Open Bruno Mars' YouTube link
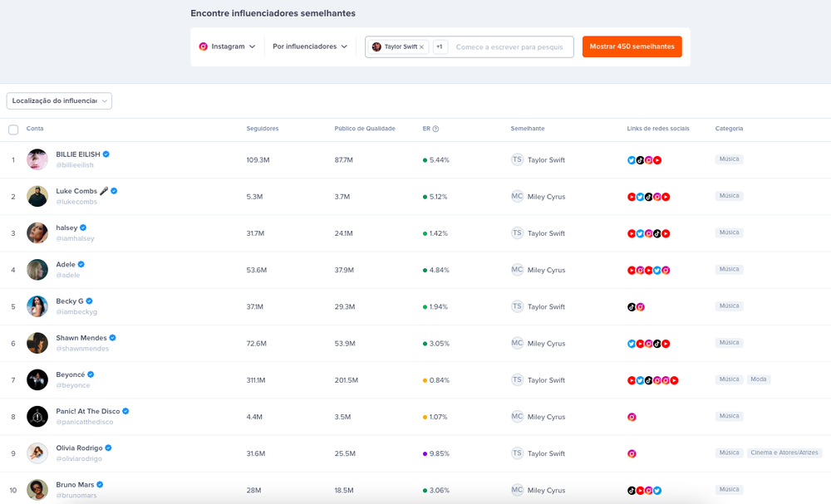The height and width of the screenshot is (504, 831). [x=640, y=490]
